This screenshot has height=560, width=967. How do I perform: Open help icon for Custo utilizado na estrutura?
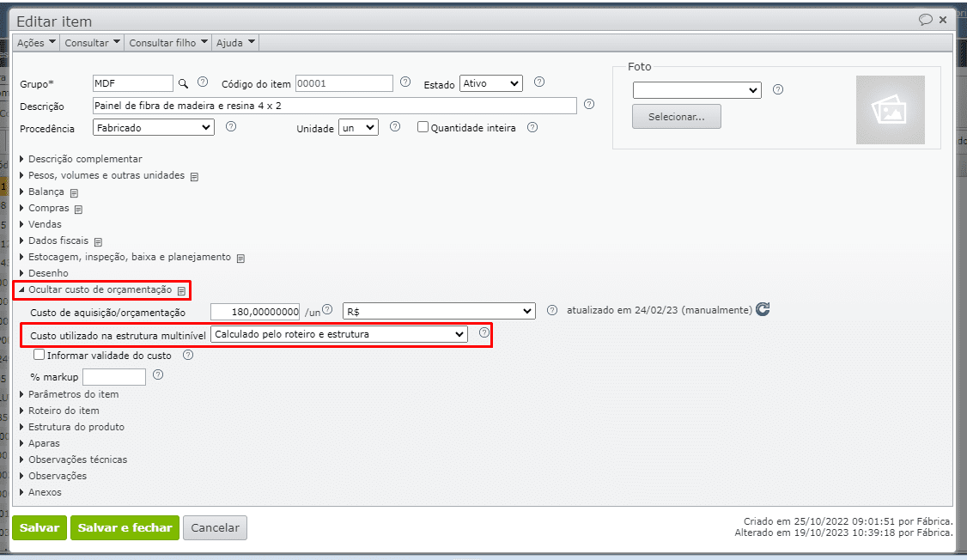(x=484, y=332)
